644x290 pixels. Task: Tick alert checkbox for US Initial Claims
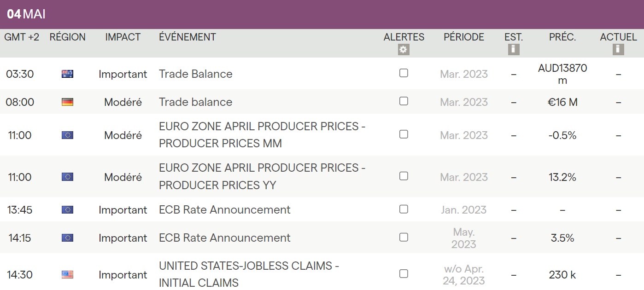click(x=404, y=274)
